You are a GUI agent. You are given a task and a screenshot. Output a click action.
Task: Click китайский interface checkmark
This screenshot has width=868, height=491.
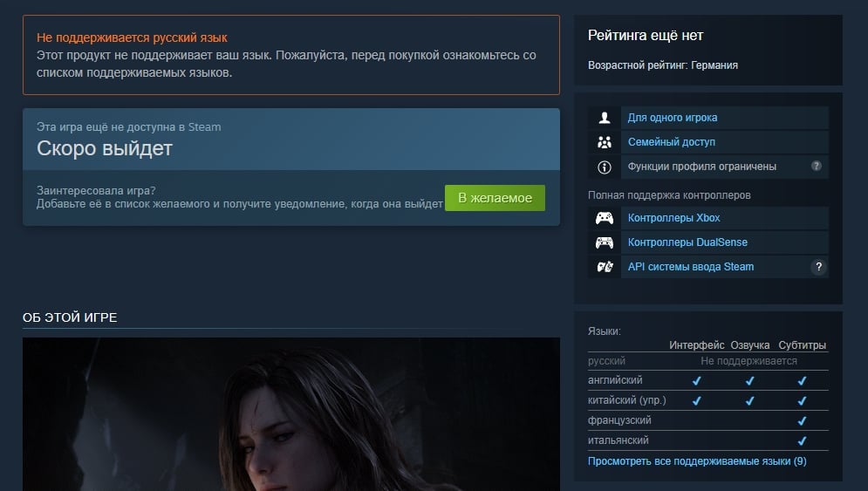[x=696, y=401]
